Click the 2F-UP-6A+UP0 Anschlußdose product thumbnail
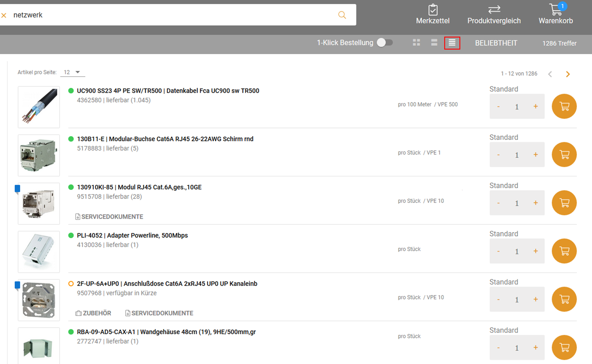The image size is (592, 364). [39, 300]
